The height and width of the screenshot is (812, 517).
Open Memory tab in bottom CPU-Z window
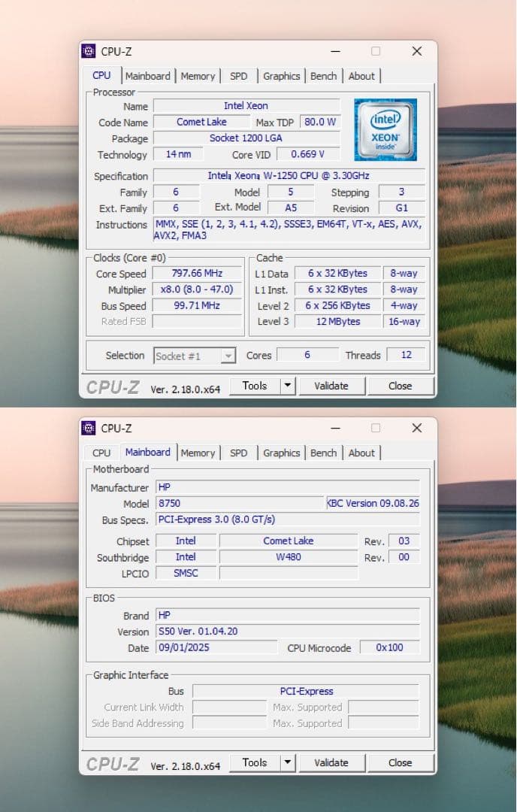coord(198,453)
